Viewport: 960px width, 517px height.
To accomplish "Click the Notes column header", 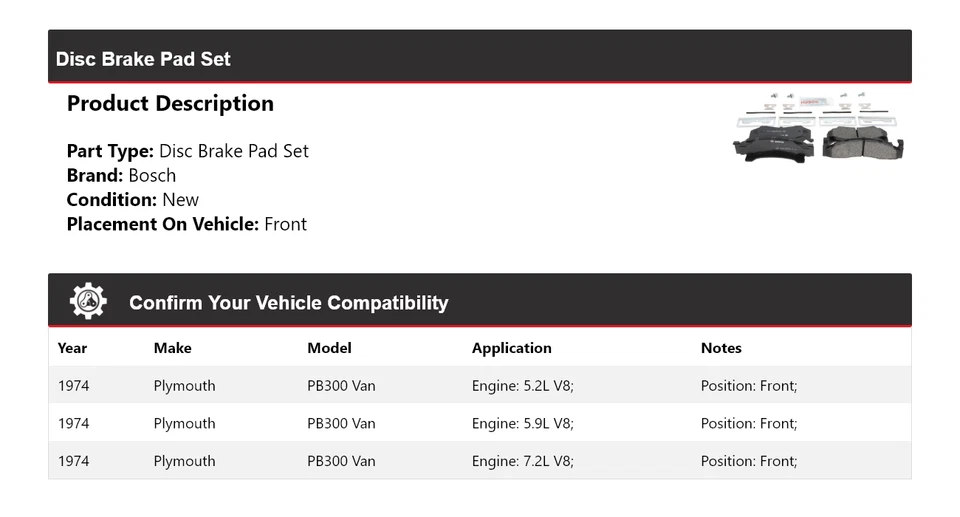I will click(x=721, y=348).
